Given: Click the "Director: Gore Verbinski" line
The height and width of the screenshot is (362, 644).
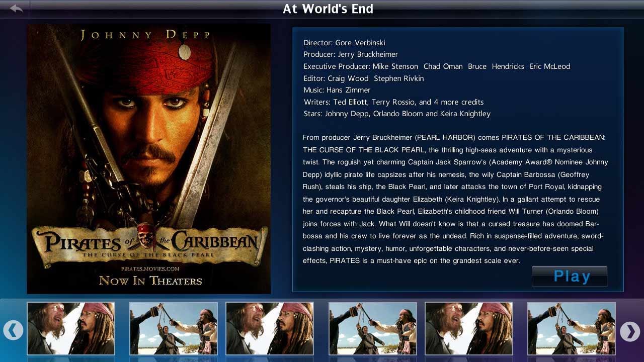Looking at the screenshot, I should pyautogui.click(x=344, y=43).
